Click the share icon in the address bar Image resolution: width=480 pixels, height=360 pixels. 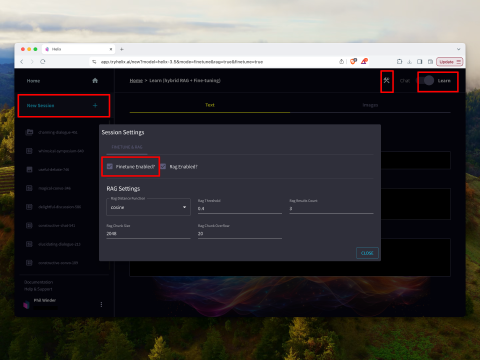pos(341,61)
